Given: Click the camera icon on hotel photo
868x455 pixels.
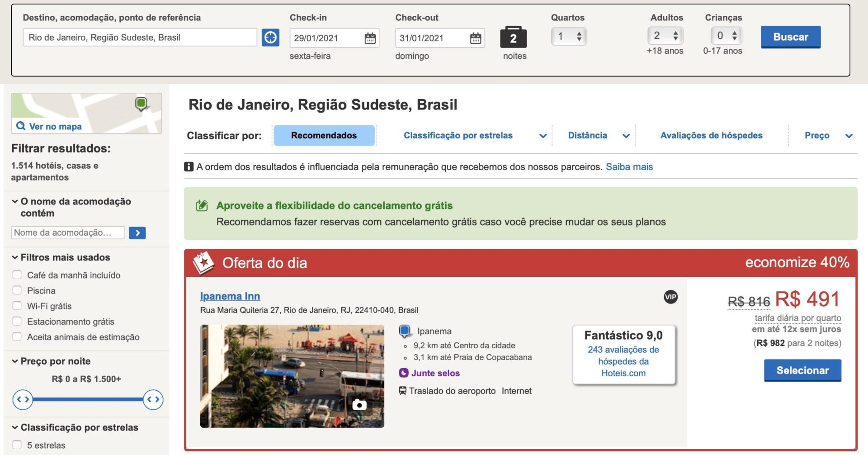Looking at the screenshot, I should [359, 404].
